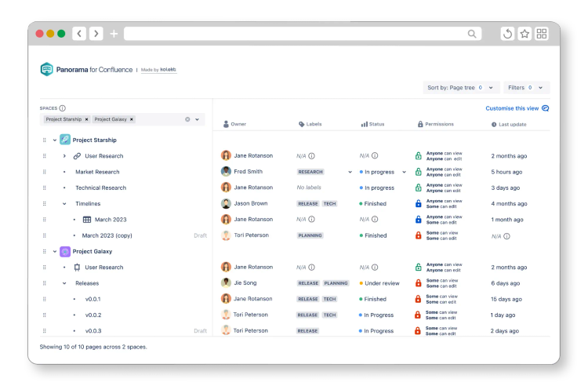
Task: Open the v0.0.1 release page
Action: click(x=93, y=299)
